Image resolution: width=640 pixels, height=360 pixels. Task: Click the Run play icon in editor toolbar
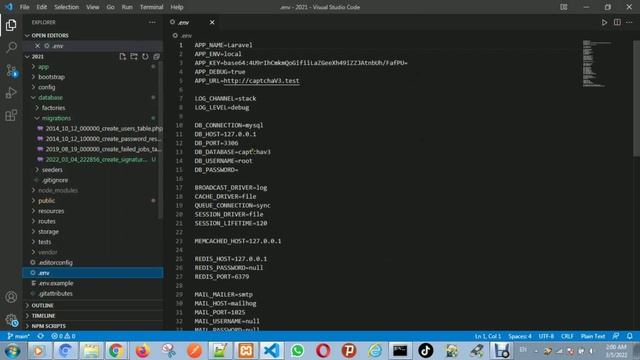[604, 22]
